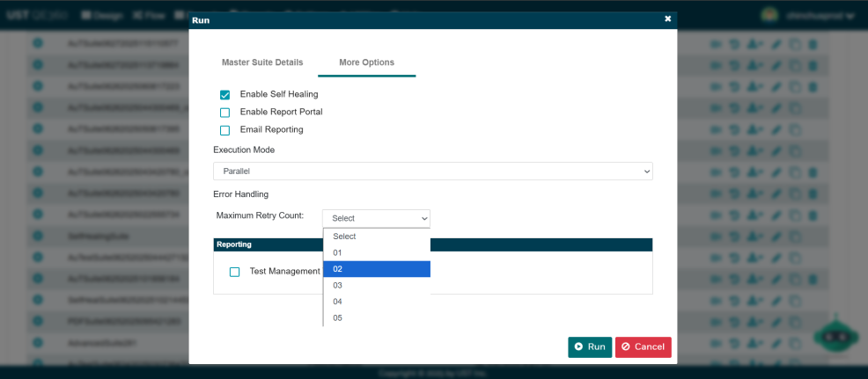Open the robot chatbot assistant icon
Image resolution: width=868 pixels, height=379 pixels.
pyautogui.click(x=835, y=338)
